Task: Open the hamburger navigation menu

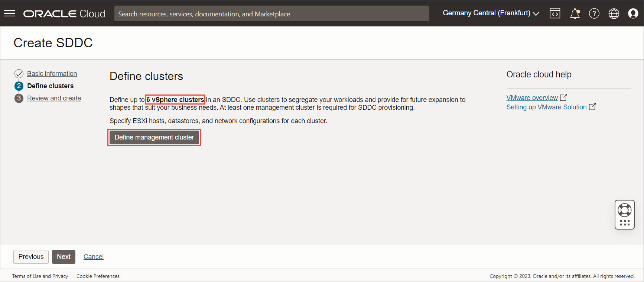Action: point(10,13)
